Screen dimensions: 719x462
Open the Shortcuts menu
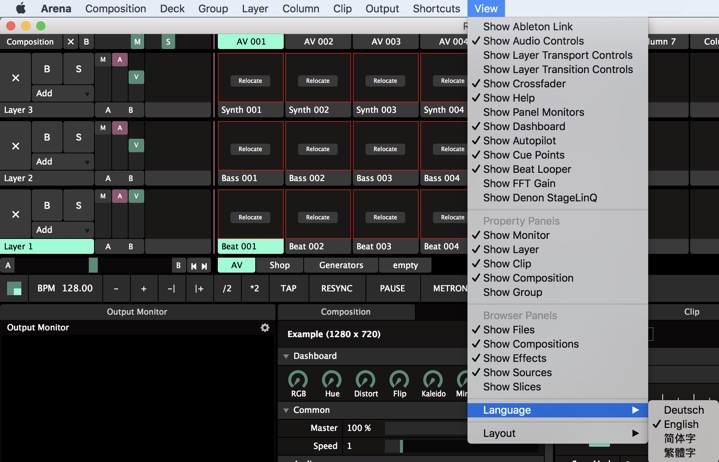pyautogui.click(x=436, y=9)
